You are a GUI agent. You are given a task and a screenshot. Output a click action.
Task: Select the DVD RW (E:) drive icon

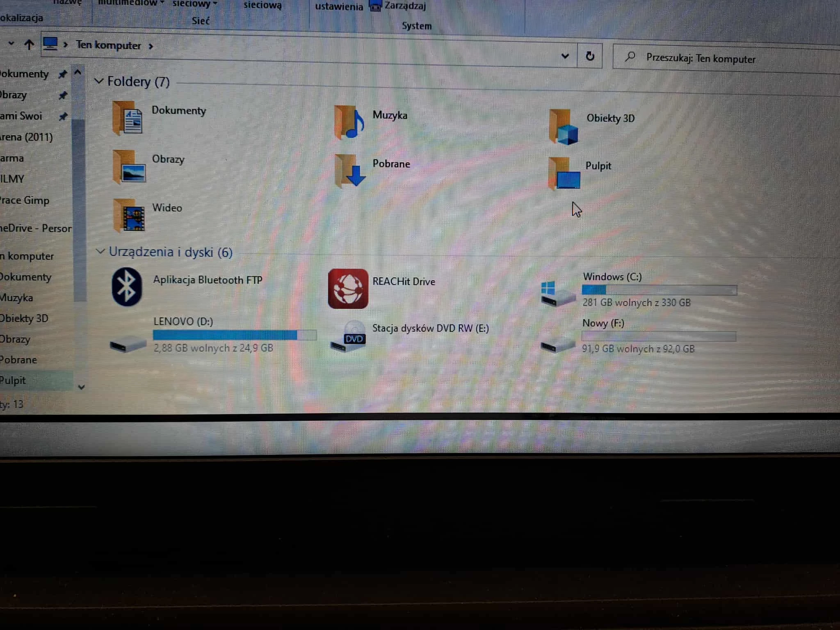[349, 338]
